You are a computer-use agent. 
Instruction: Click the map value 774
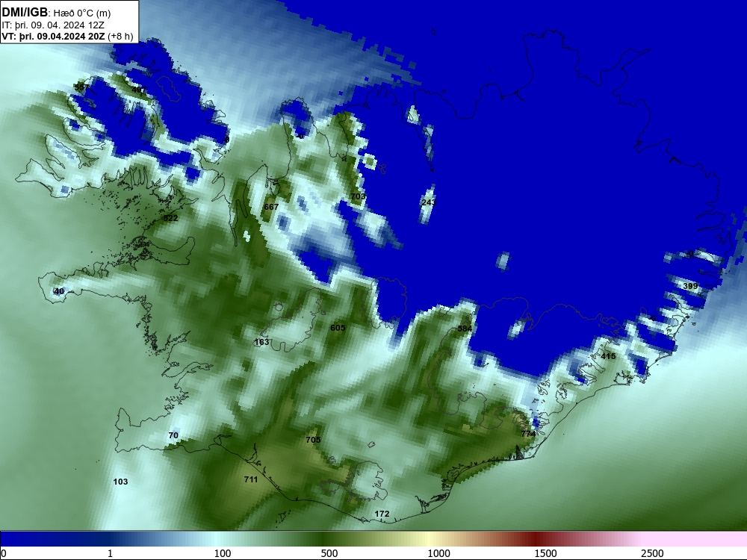click(528, 434)
